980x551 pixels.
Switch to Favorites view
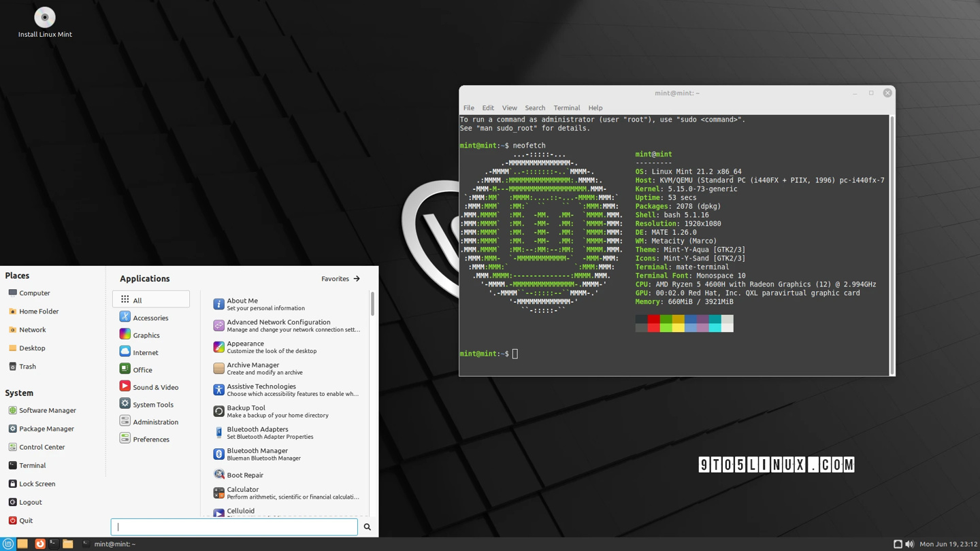(340, 279)
